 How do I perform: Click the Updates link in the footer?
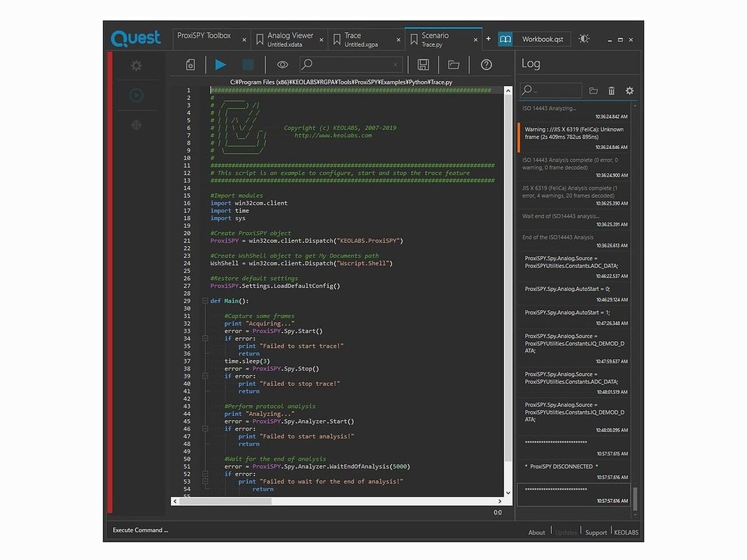[566, 532]
